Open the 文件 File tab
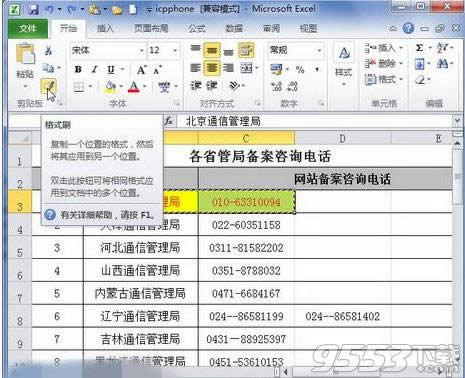Screen dimensions: 465x378 27,28
